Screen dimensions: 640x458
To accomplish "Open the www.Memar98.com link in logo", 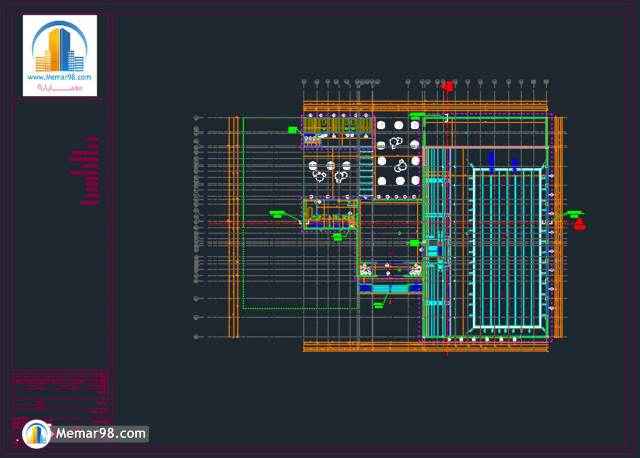I will (x=60, y=77).
